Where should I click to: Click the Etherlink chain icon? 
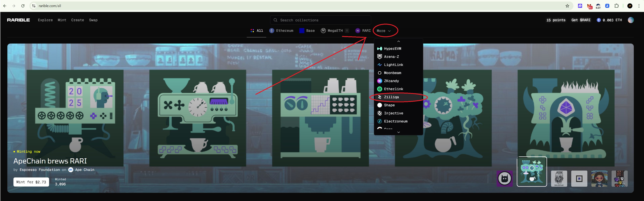[379, 89]
